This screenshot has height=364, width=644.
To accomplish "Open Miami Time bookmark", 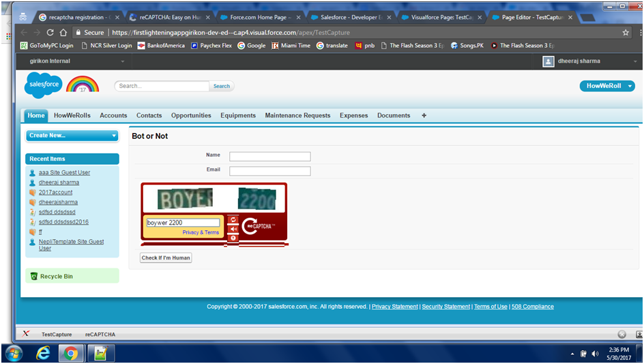I will 291,46.
